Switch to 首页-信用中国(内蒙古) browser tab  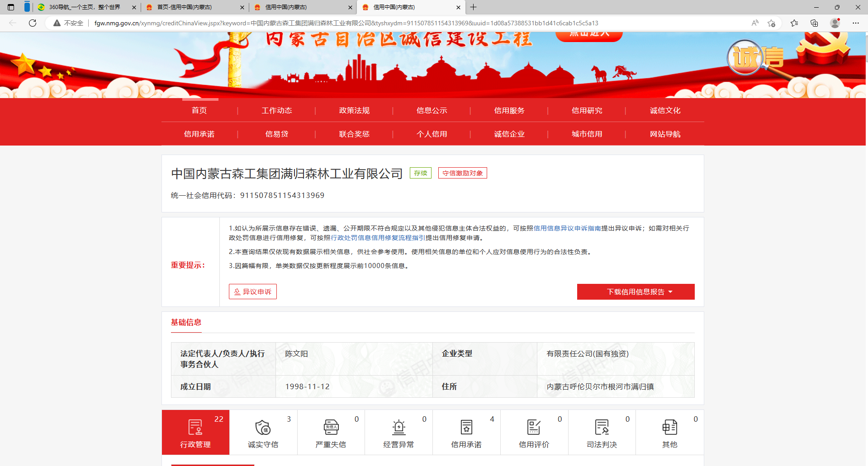(194, 7)
